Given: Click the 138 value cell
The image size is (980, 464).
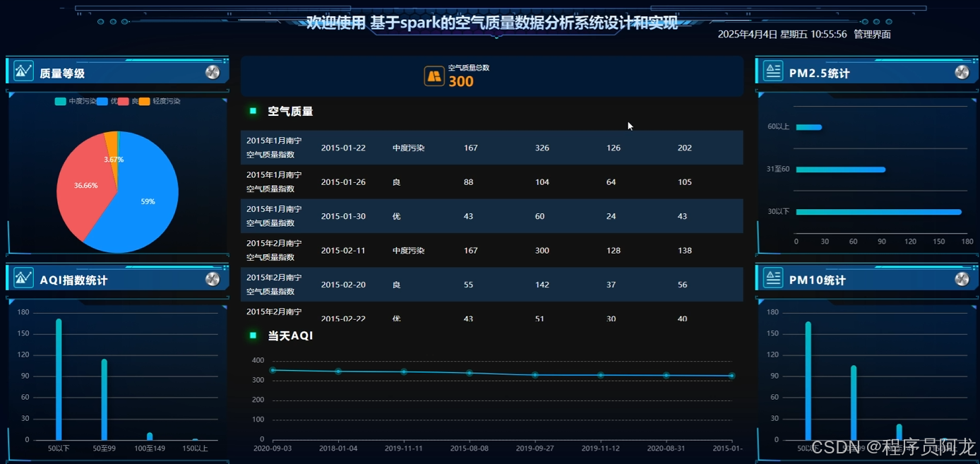Looking at the screenshot, I should [685, 251].
